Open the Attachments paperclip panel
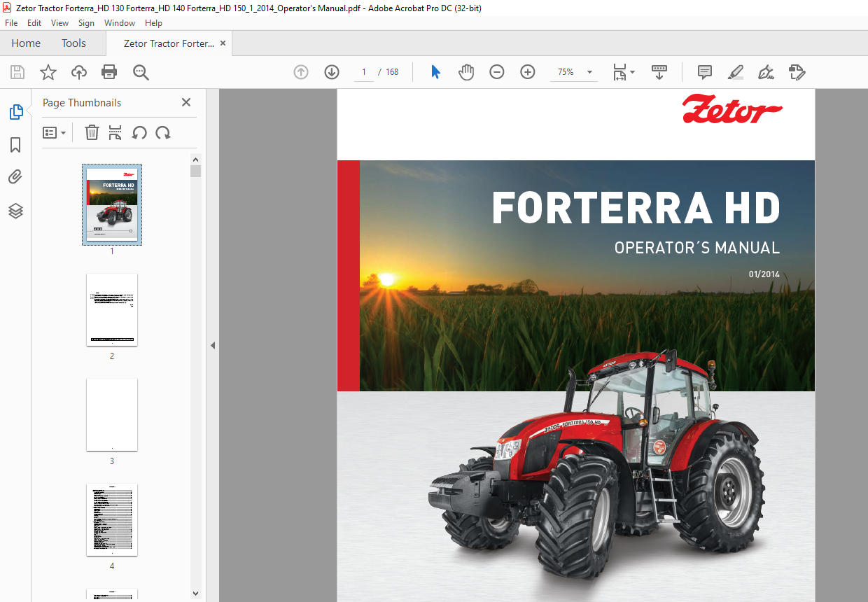 click(15, 177)
